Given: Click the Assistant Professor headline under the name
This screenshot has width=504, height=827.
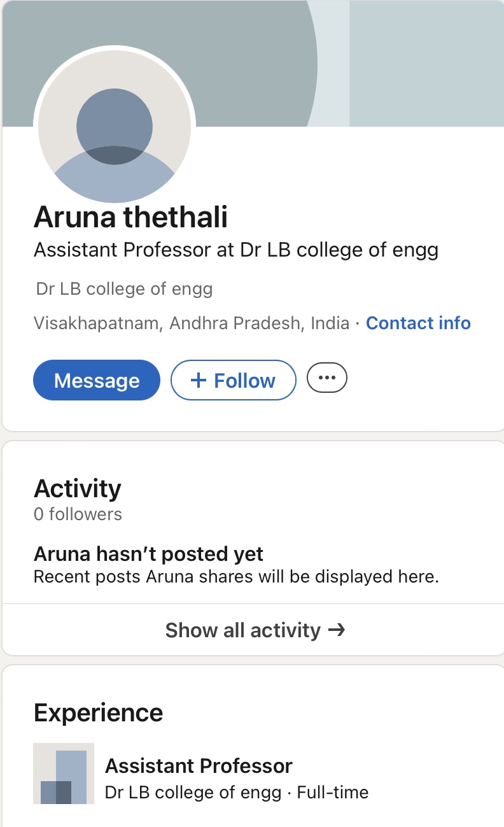Looking at the screenshot, I should coord(235,250).
